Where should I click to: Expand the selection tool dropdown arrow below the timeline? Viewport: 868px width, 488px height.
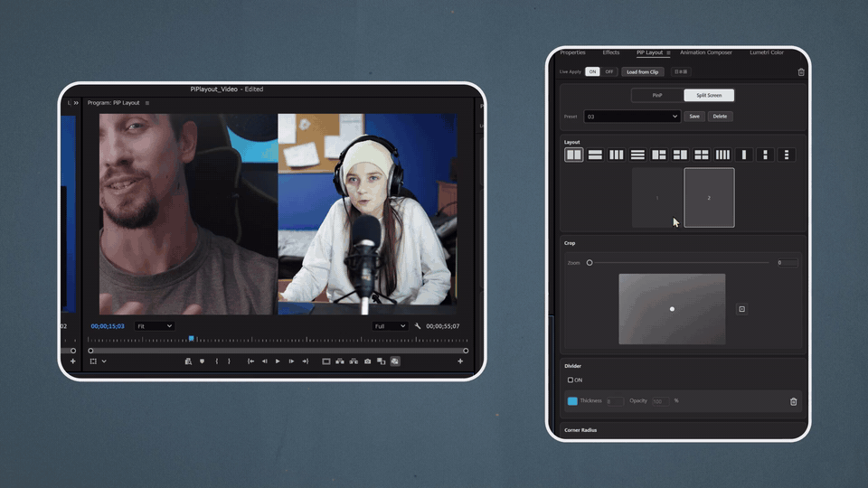tap(104, 361)
